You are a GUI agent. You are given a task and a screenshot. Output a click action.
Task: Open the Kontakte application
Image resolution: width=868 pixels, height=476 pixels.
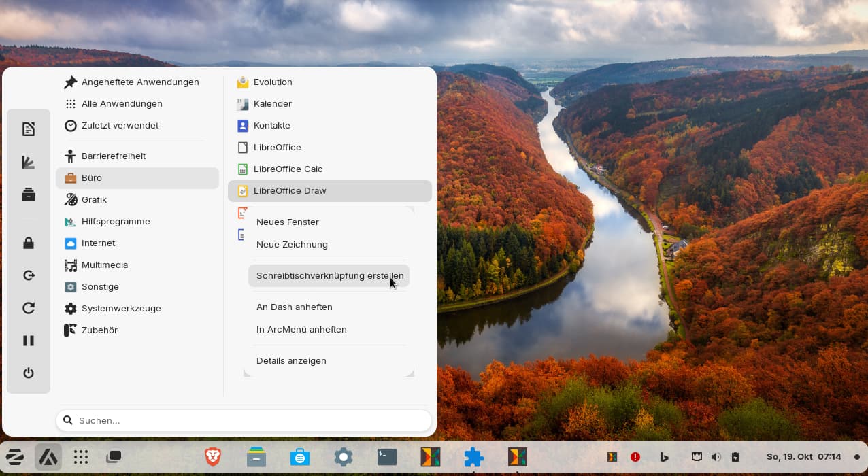point(271,125)
